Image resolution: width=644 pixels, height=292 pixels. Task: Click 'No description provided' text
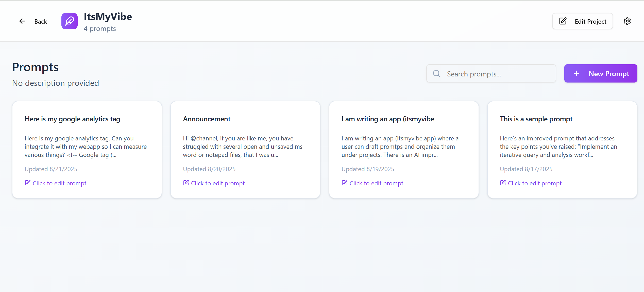(x=56, y=83)
